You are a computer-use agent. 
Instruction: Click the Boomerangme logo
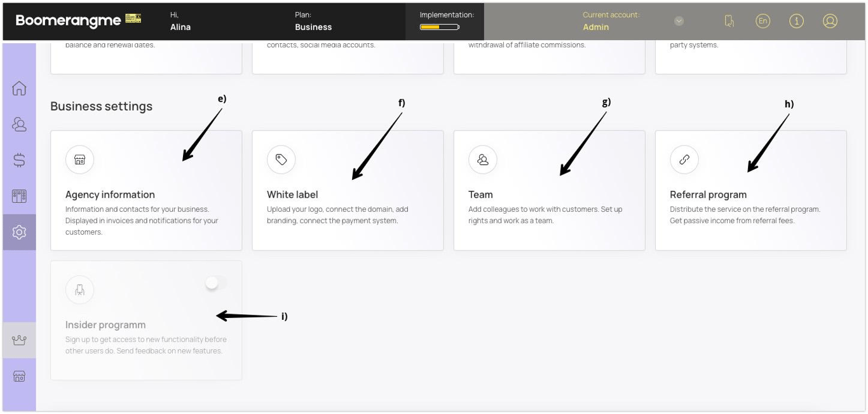click(68, 20)
